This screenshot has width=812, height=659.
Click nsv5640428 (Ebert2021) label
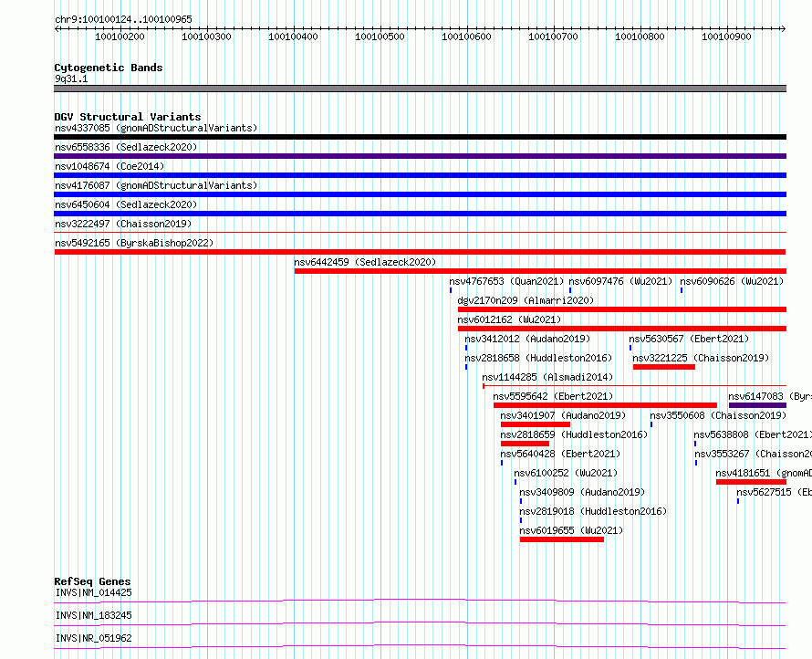[x=560, y=454]
